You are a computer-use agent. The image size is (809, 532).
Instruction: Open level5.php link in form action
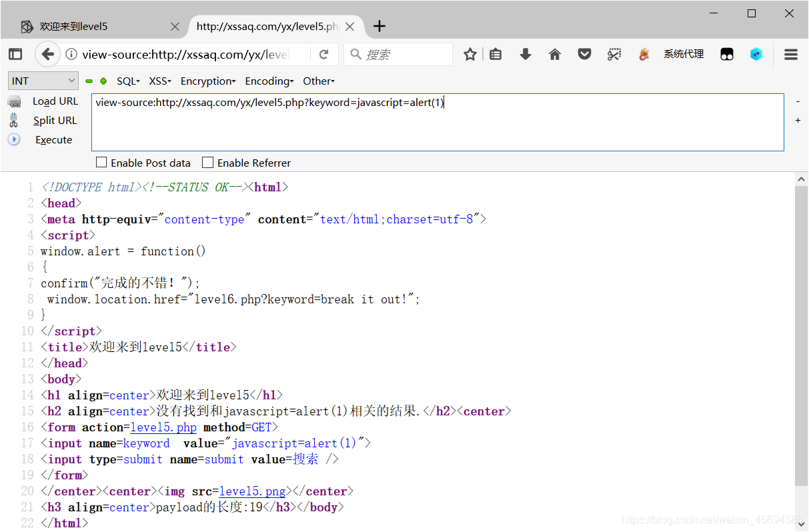163,427
